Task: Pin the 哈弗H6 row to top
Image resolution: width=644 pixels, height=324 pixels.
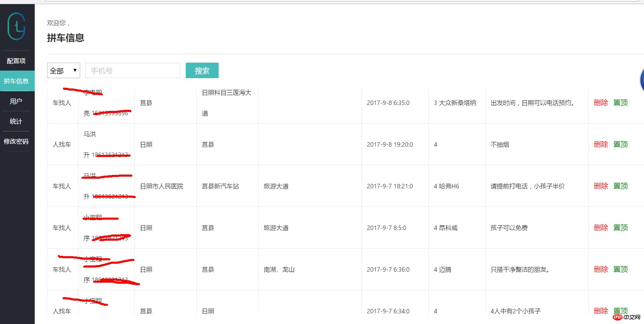Action: tap(621, 186)
